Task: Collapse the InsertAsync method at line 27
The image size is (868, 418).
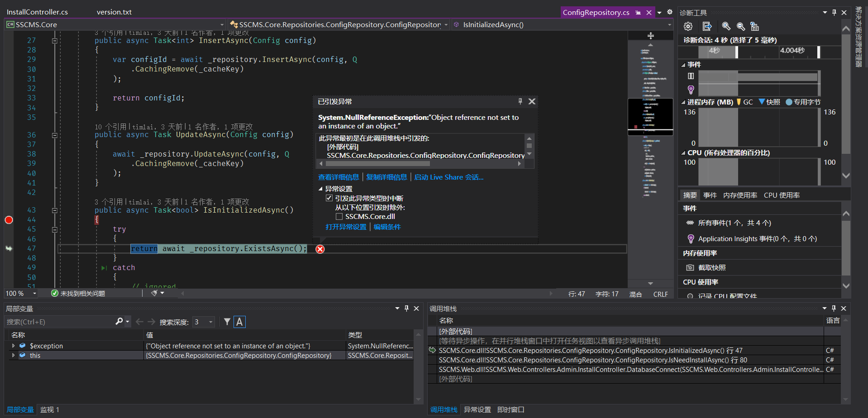Action: pos(55,41)
